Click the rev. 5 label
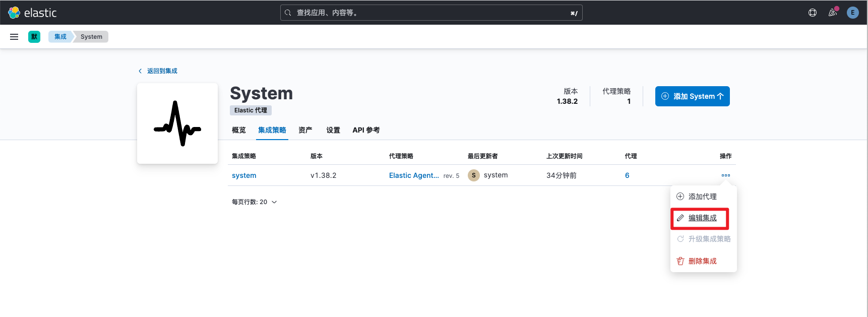 click(x=452, y=176)
